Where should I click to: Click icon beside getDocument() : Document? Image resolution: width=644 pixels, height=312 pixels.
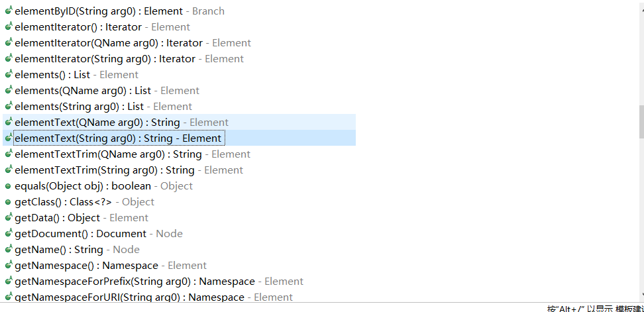(8, 234)
